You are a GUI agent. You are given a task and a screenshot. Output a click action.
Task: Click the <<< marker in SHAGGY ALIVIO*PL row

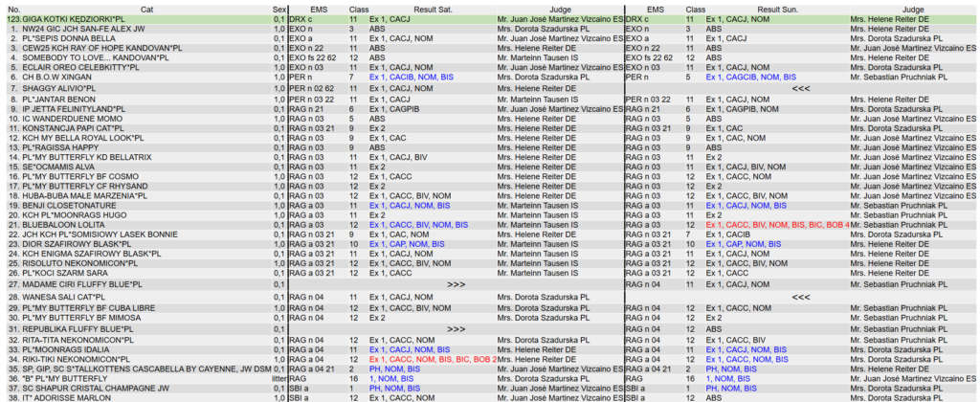pos(801,87)
